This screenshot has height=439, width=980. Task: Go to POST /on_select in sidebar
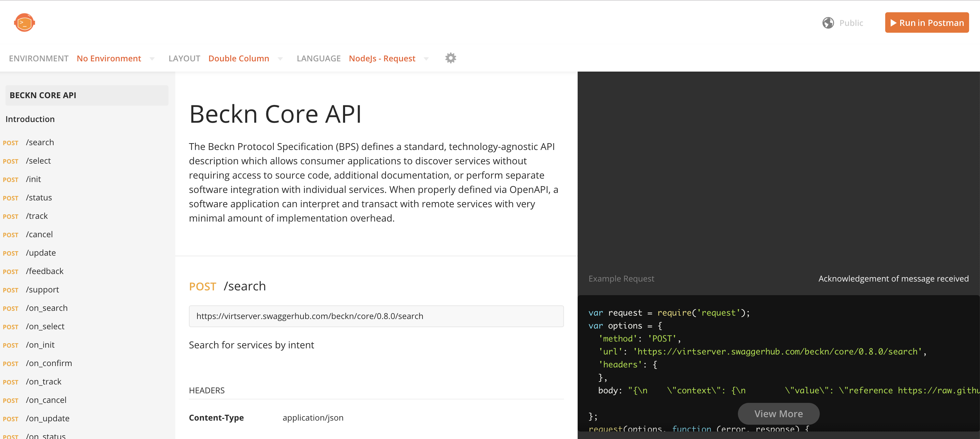(33, 327)
